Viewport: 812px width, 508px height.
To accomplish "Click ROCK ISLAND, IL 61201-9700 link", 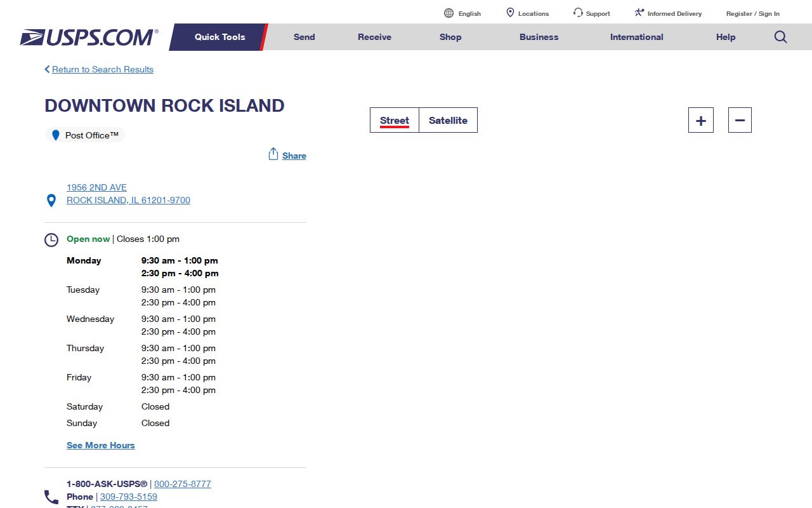I will click(x=128, y=200).
